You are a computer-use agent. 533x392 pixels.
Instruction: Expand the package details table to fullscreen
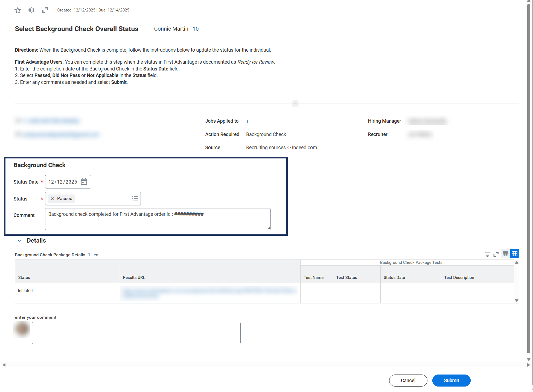pyautogui.click(x=496, y=254)
